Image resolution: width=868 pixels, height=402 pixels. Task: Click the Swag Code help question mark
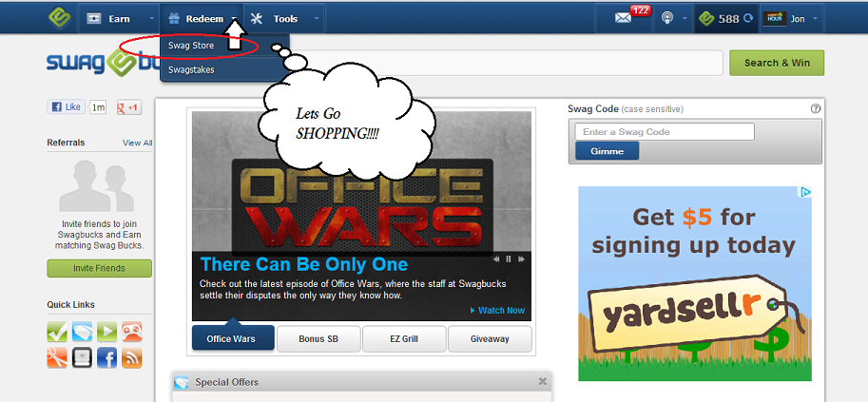(x=816, y=109)
